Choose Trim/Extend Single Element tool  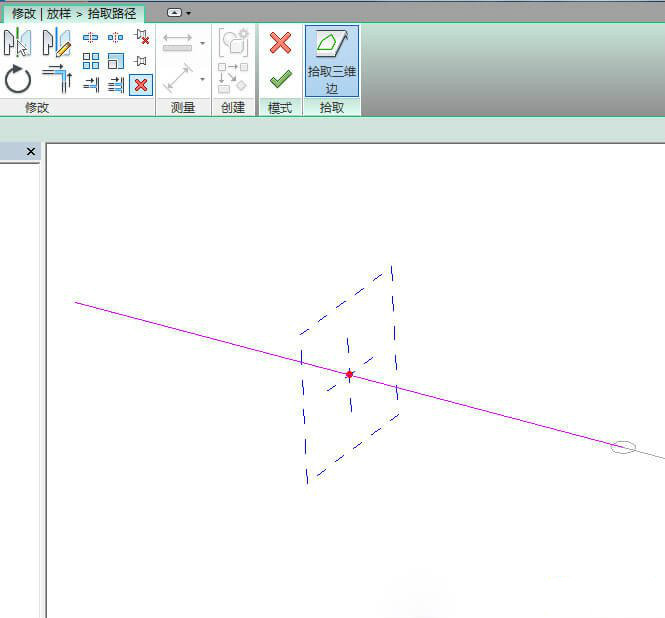(x=91, y=85)
